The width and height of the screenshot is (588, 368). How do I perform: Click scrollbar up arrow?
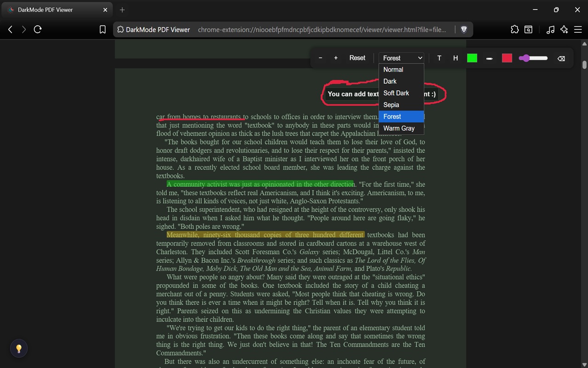584,44
